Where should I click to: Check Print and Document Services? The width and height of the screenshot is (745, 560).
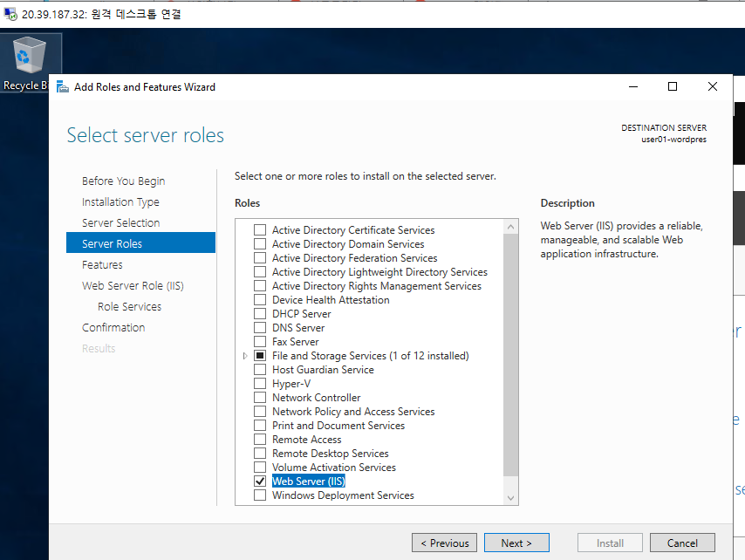[260, 425]
